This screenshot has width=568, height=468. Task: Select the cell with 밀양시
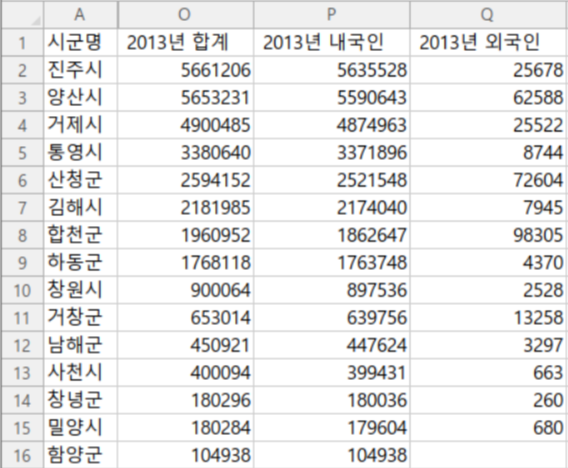tap(80, 428)
